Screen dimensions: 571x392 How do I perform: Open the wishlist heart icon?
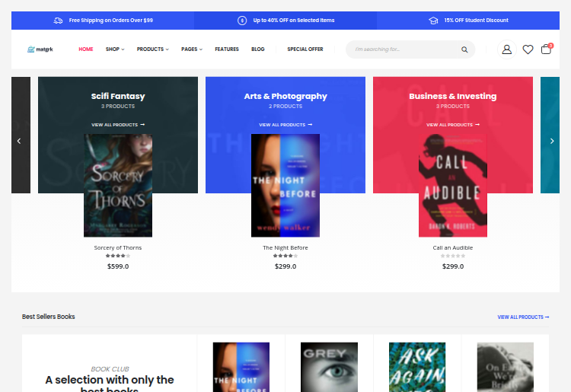tap(528, 49)
